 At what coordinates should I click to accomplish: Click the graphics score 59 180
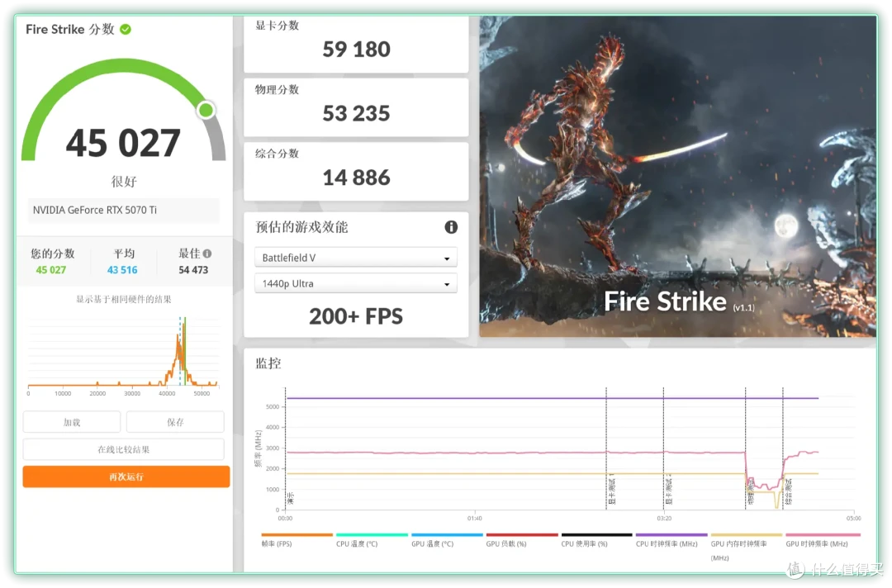tap(356, 50)
